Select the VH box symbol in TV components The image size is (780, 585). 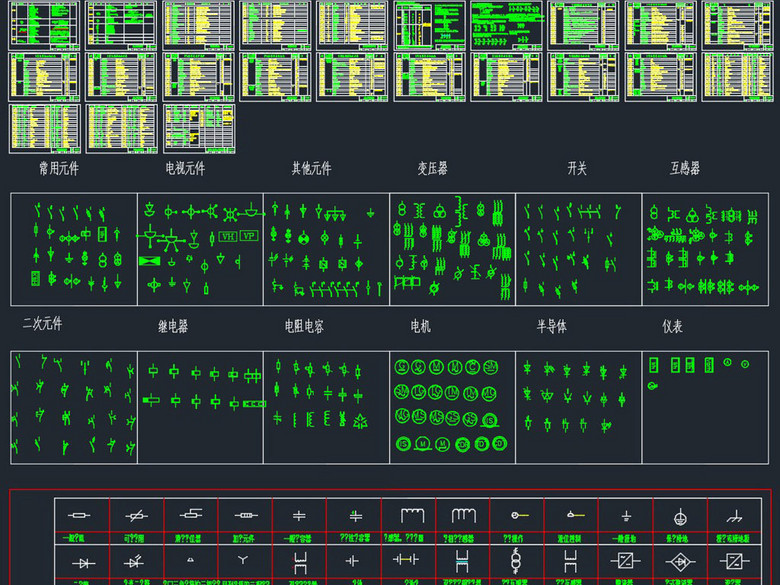pyautogui.click(x=227, y=237)
